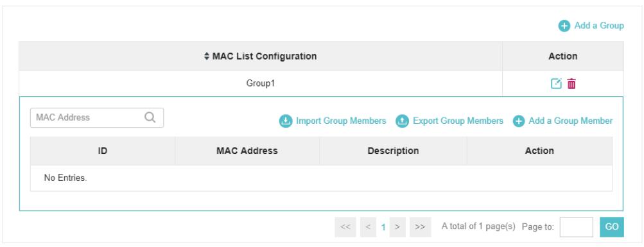Open Import Group Members link
644x247 pixels.
point(341,121)
